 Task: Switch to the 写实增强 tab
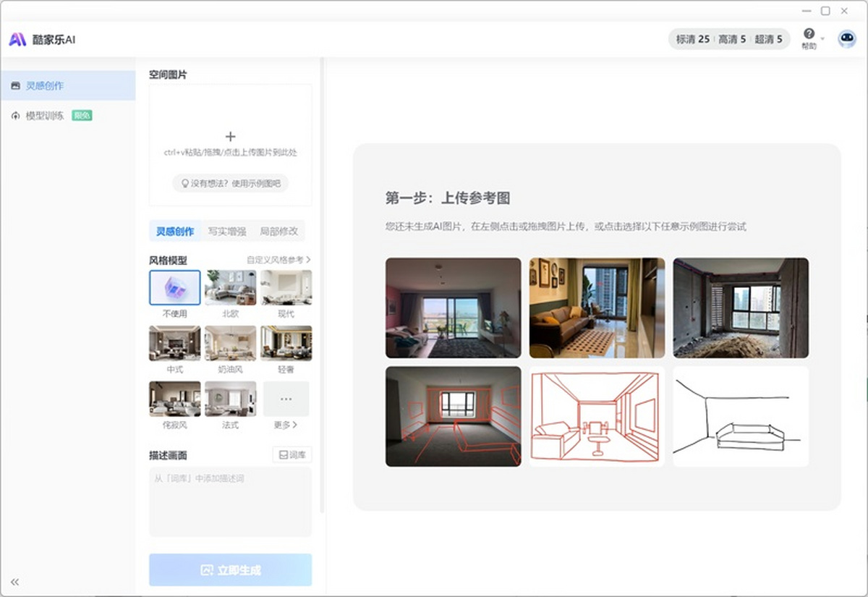(x=227, y=232)
